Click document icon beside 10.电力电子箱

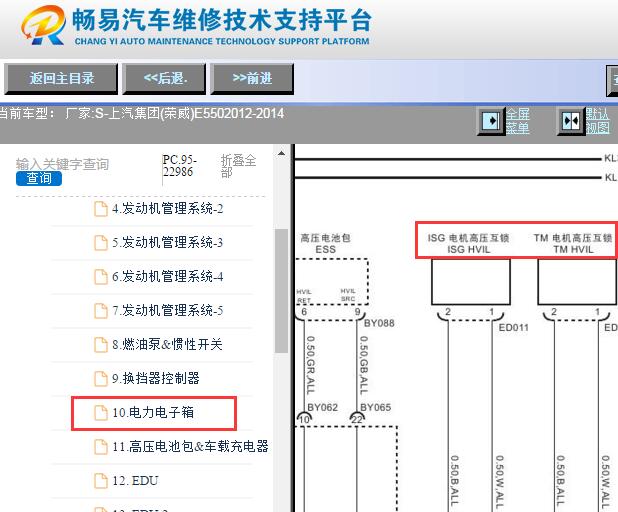pos(101,413)
